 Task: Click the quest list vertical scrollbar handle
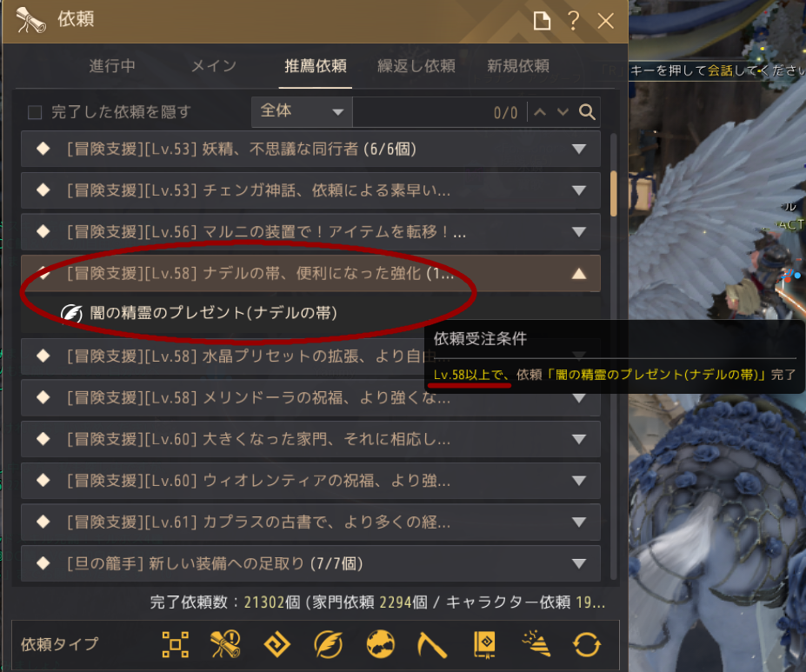(x=613, y=194)
